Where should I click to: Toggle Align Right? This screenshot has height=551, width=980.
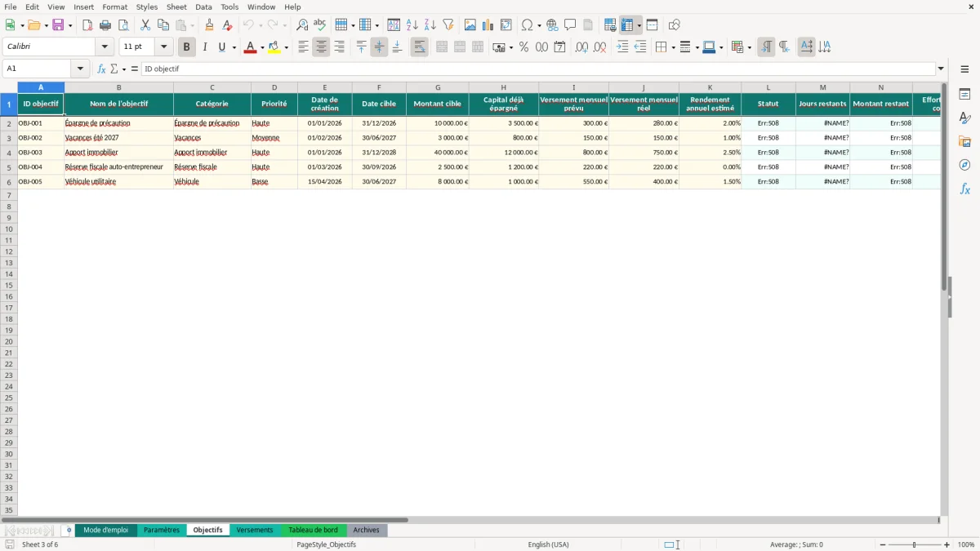(x=339, y=47)
